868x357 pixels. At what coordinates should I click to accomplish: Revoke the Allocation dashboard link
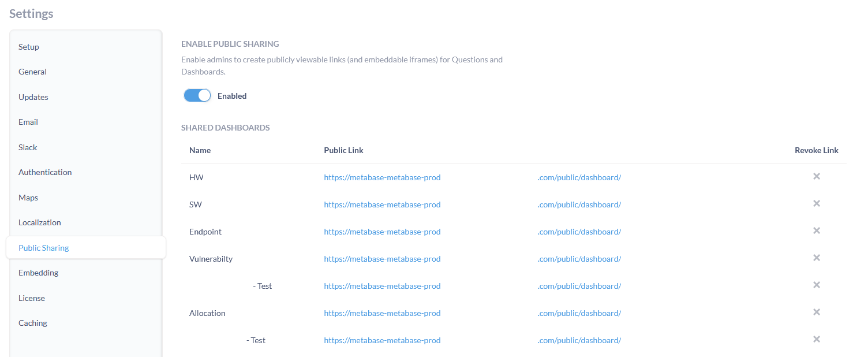coord(817,312)
